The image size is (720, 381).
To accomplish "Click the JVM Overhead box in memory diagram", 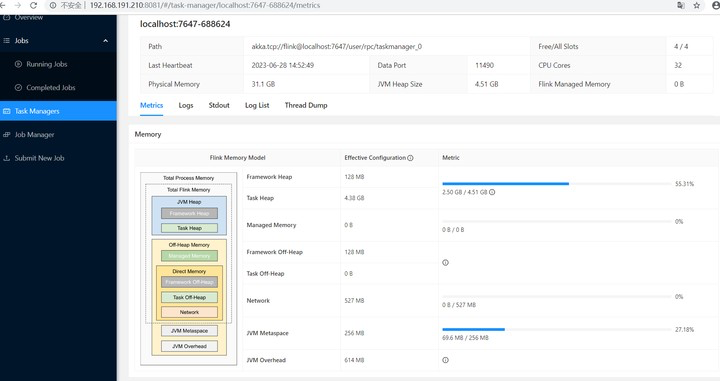I will click(x=189, y=347).
